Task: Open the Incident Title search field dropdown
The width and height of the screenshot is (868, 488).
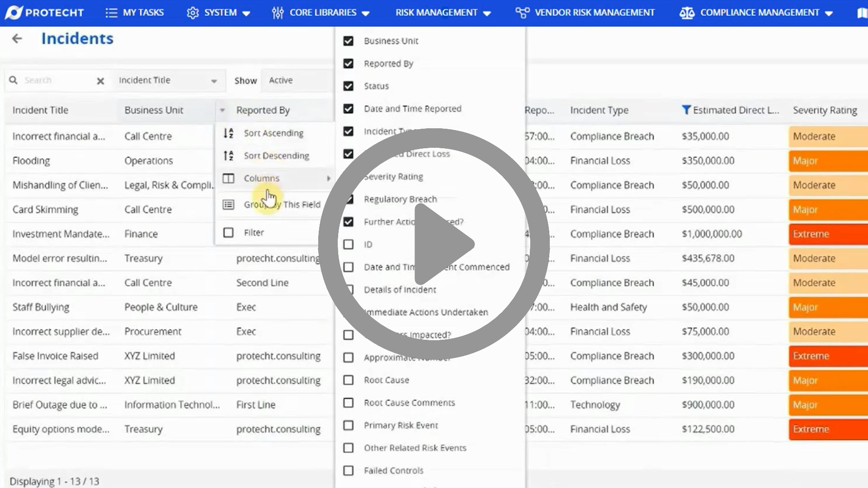Action: [214, 81]
